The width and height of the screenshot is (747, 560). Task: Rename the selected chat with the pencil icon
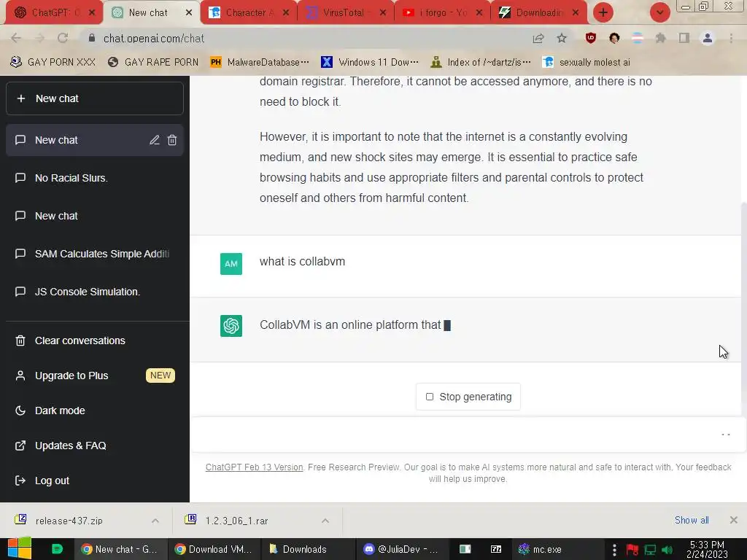point(155,140)
